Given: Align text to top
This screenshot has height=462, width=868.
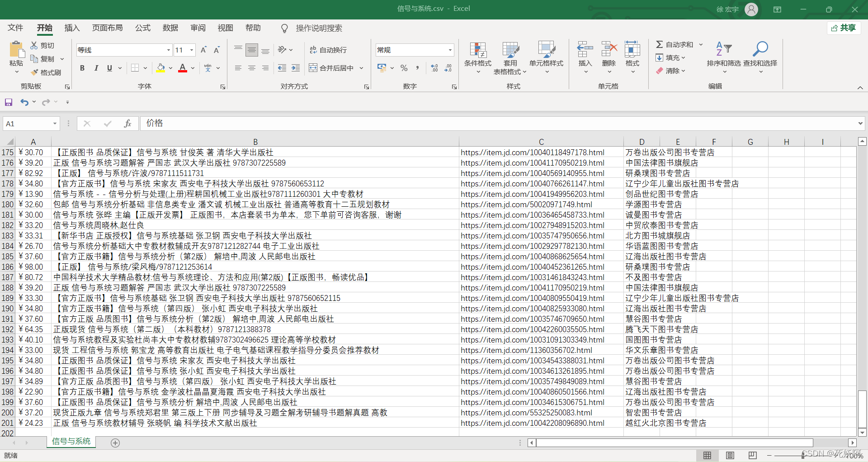Looking at the screenshot, I should coord(238,50).
